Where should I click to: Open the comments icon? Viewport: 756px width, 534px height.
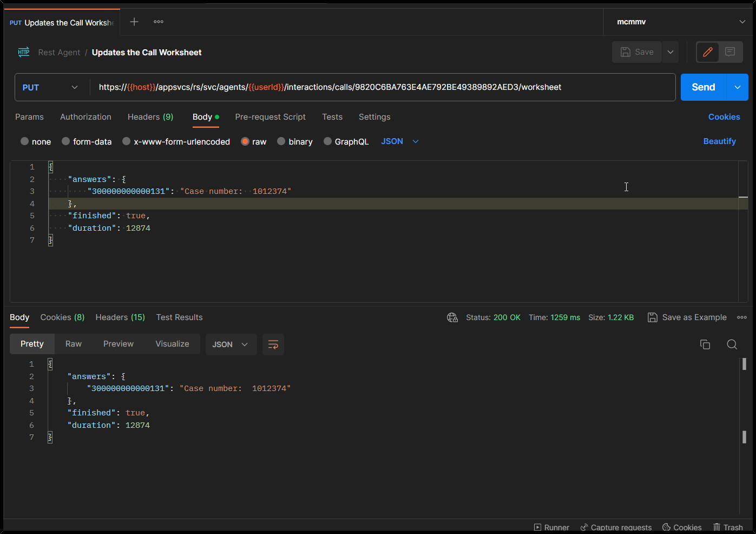(x=730, y=52)
